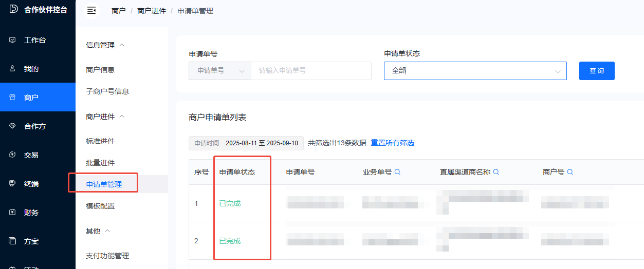Open the 申请单状态 dropdown showing 全部
This screenshot has height=269, width=644.
[x=475, y=71]
